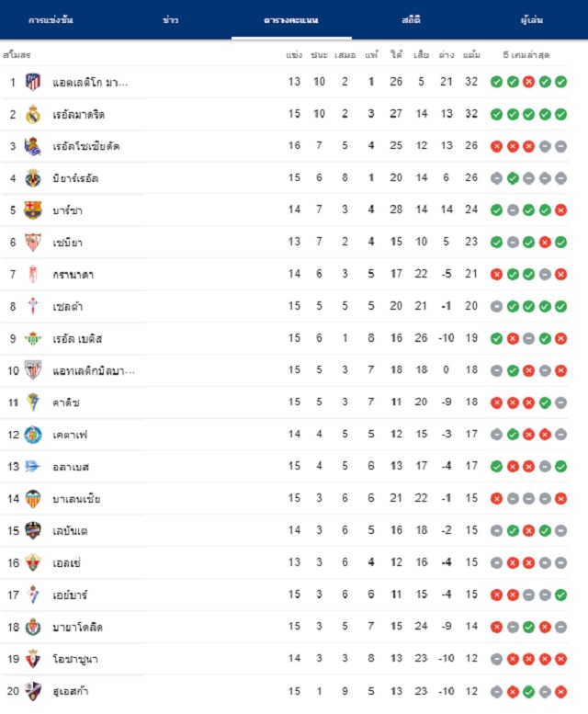This screenshot has width=588, height=714.
Task: Click the Osasuna crest in row 19
Action: click(x=33, y=659)
